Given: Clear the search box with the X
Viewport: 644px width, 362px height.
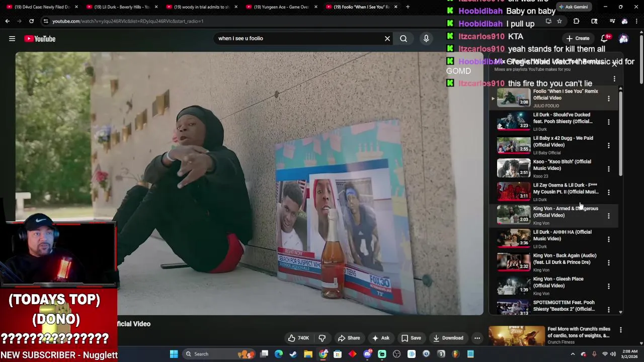Looking at the screenshot, I should tap(387, 38).
